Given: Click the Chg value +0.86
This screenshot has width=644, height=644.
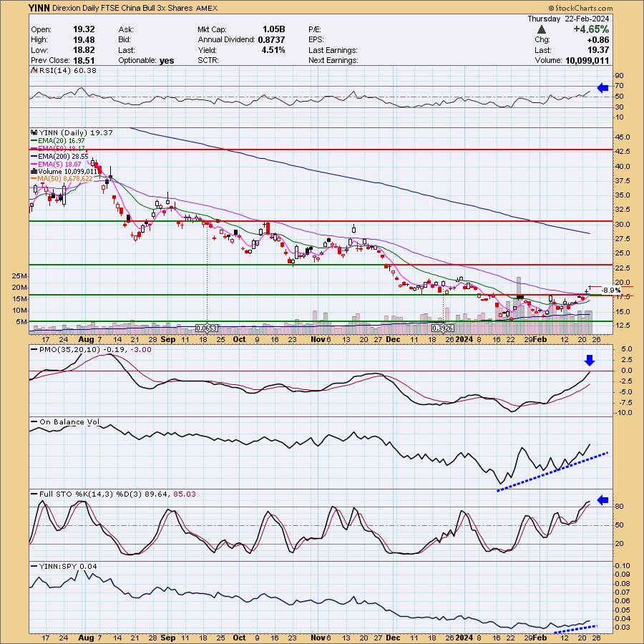Looking at the screenshot, I should (x=598, y=40).
